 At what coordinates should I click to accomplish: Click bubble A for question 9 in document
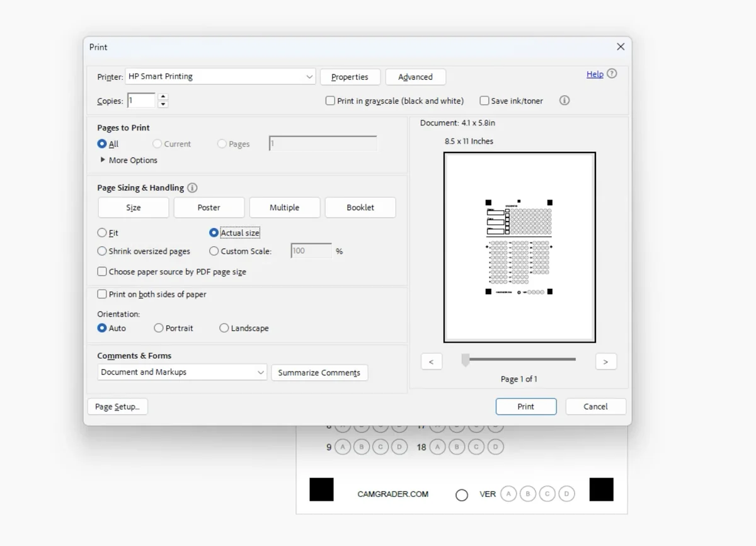[x=342, y=447]
